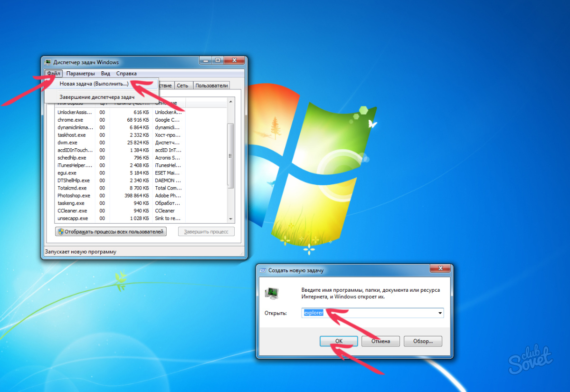
Task: Click the process list scrollbar up arrow
Action: 231,101
